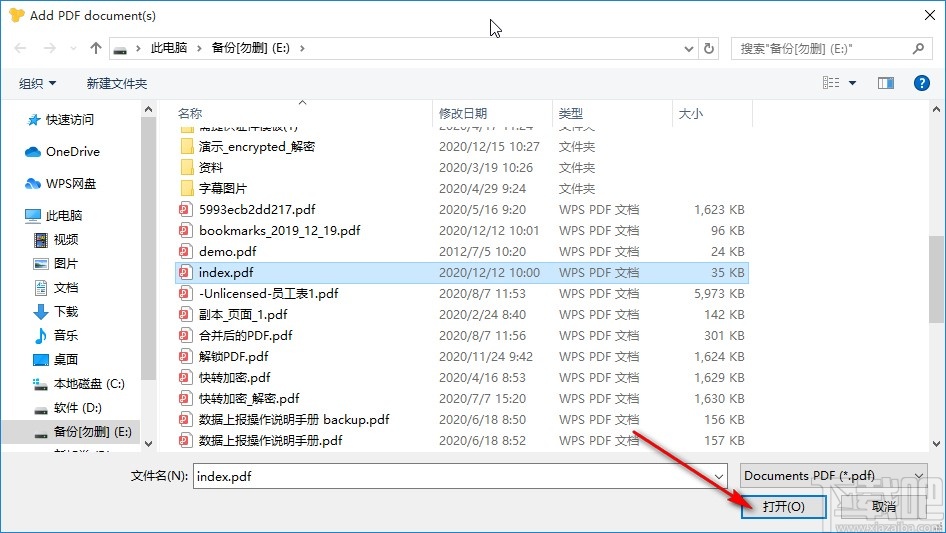Open the help question mark icon
The height and width of the screenshot is (533, 946).
(x=921, y=83)
